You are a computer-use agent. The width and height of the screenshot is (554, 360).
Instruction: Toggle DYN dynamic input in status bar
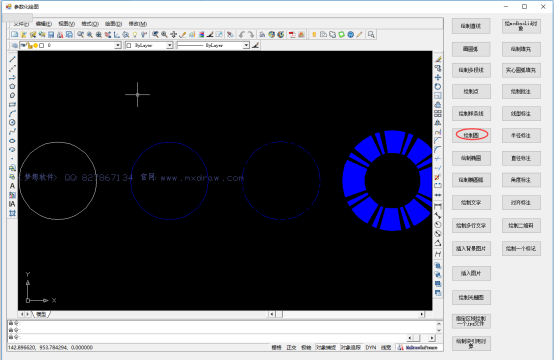click(x=371, y=348)
